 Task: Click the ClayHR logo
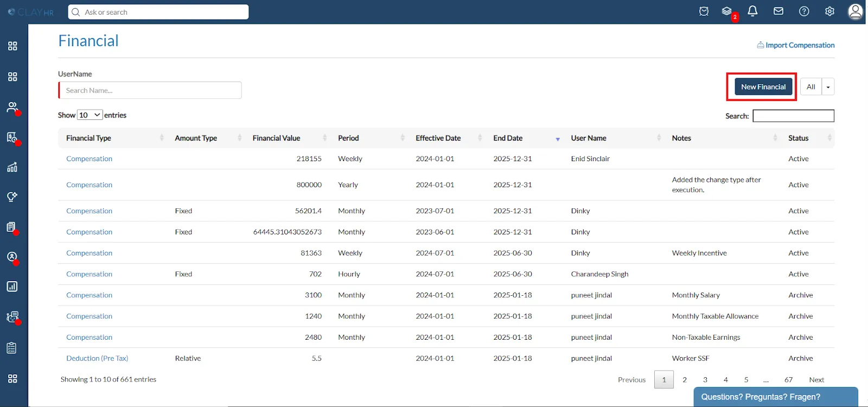31,12
